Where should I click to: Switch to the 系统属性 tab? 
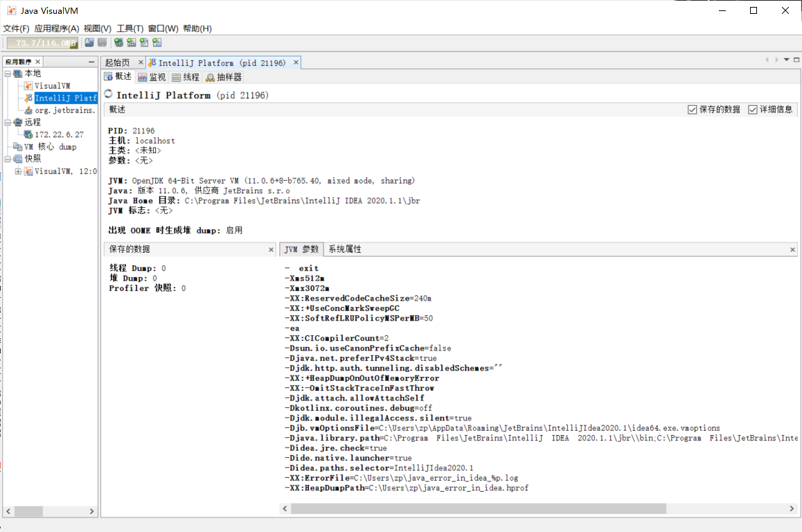(x=345, y=249)
